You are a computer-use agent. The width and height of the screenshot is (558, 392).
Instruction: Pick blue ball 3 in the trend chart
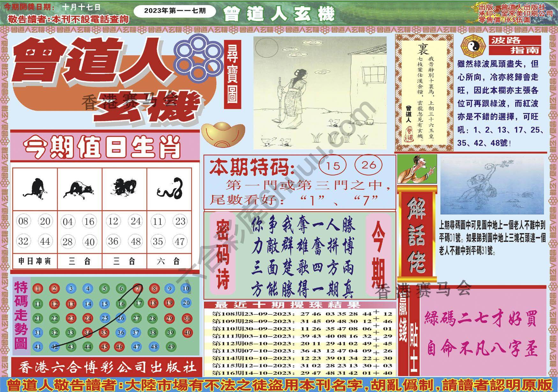pyautogui.click(x=71, y=289)
